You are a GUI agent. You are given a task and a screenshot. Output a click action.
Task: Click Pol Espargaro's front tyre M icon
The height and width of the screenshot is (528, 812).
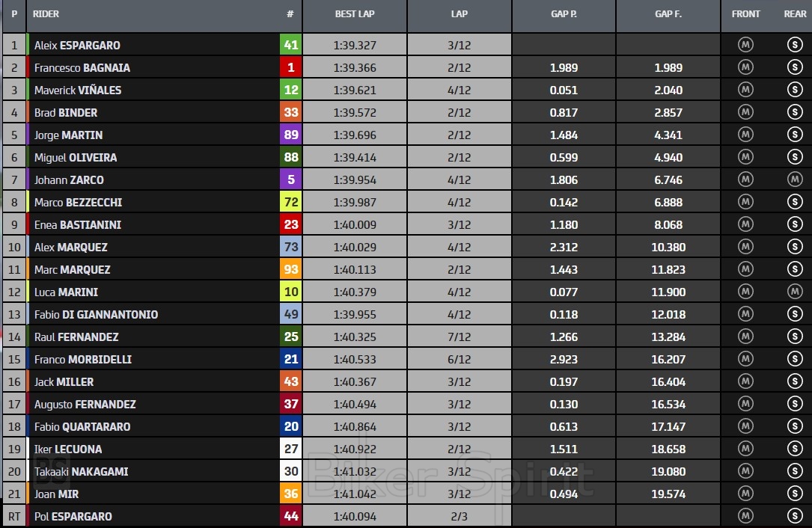coord(745,516)
